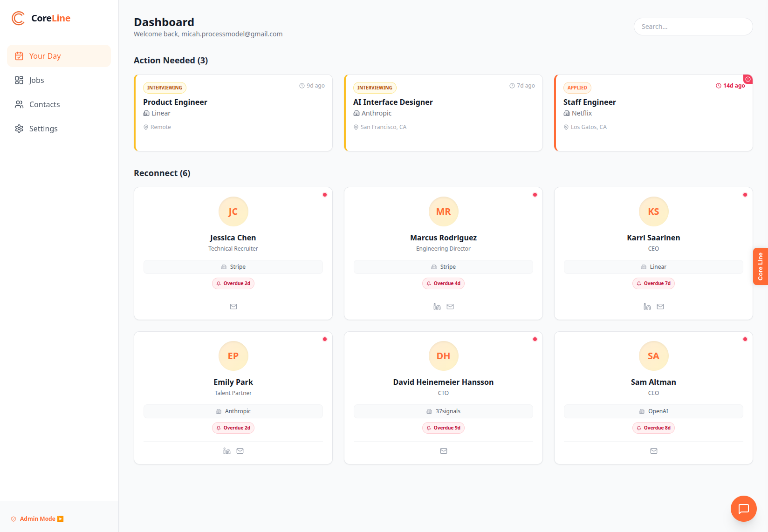Toggle the red dot on David Heinemeier Hansson's card
This screenshot has height=532, width=768.
click(535, 339)
